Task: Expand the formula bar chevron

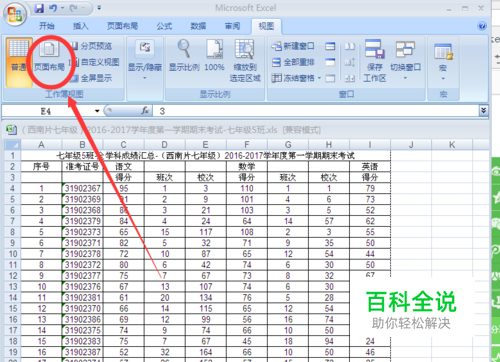Action: coord(483,111)
